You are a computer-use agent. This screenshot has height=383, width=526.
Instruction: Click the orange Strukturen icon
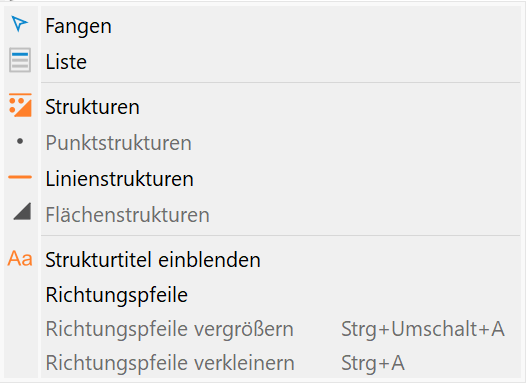pyautogui.click(x=20, y=105)
